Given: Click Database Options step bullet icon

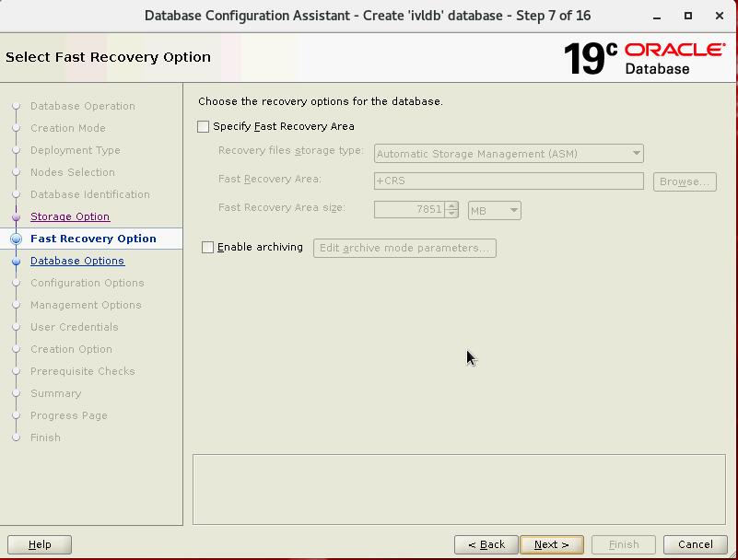Looking at the screenshot, I should (16, 261).
